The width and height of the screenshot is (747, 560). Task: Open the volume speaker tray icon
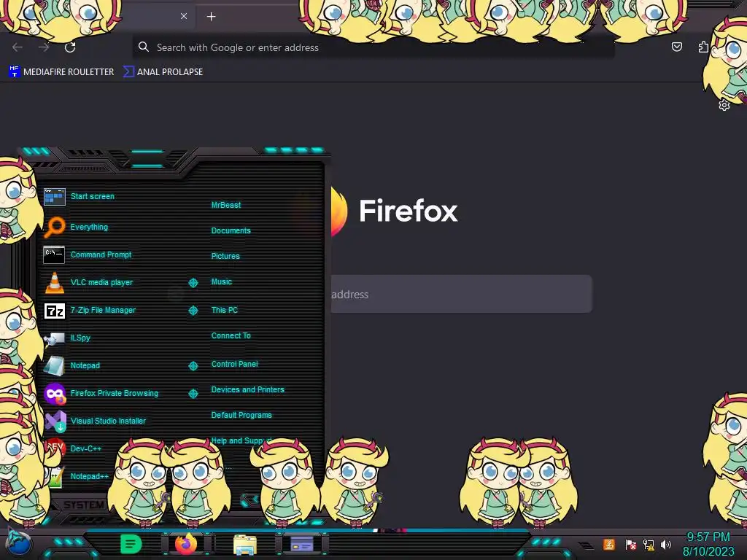[666, 544]
